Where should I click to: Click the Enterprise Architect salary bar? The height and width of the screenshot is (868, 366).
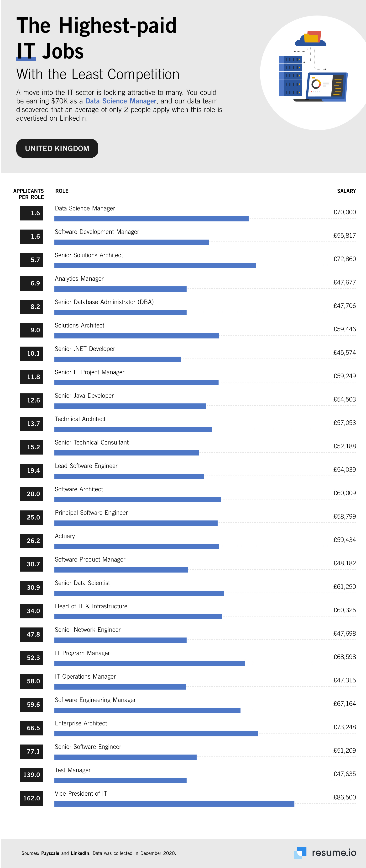(156, 734)
